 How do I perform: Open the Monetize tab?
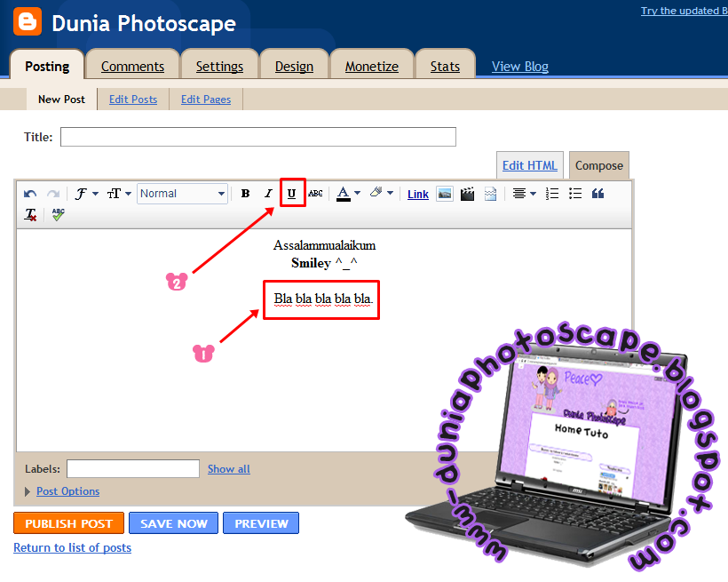pos(371,67)
